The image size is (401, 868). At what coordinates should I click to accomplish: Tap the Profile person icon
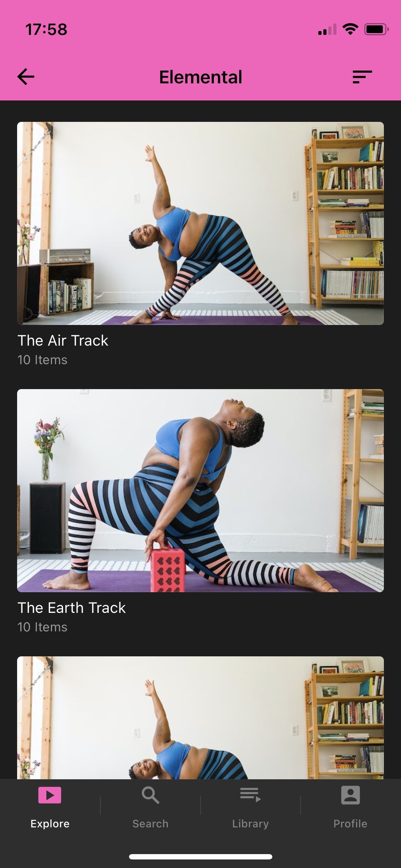pos(350,795)
